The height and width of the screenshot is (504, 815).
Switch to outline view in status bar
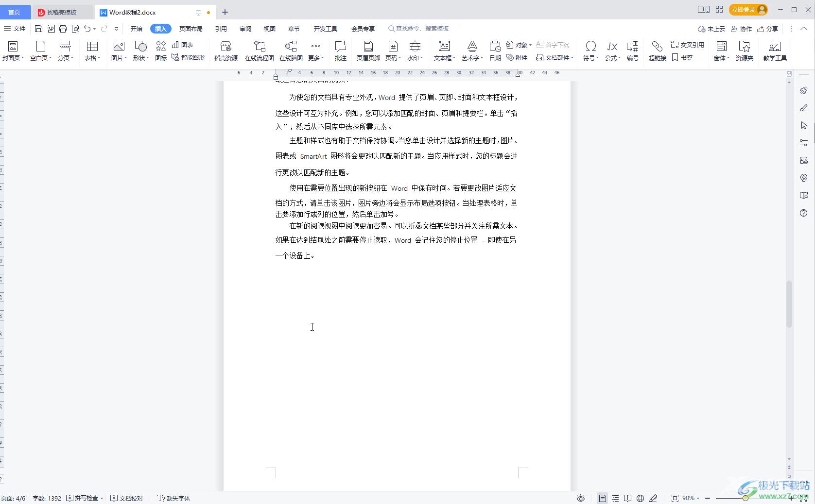click(x=615, y=498)
